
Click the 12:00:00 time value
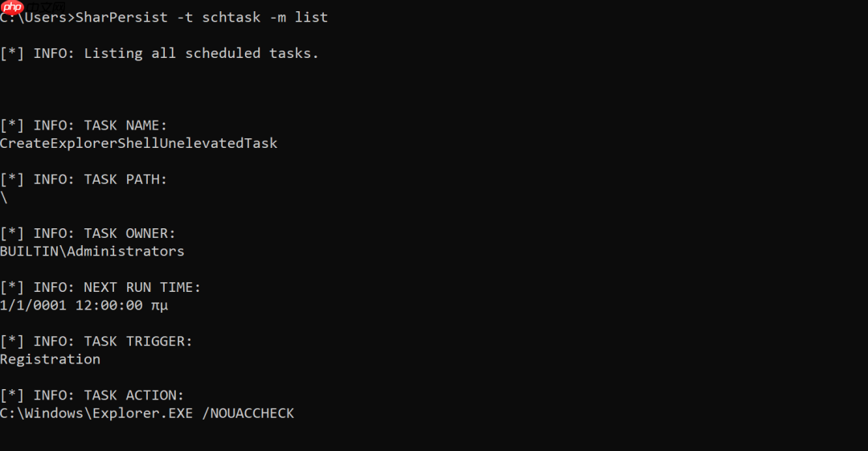pyautogui.click(x=108, y=305)
